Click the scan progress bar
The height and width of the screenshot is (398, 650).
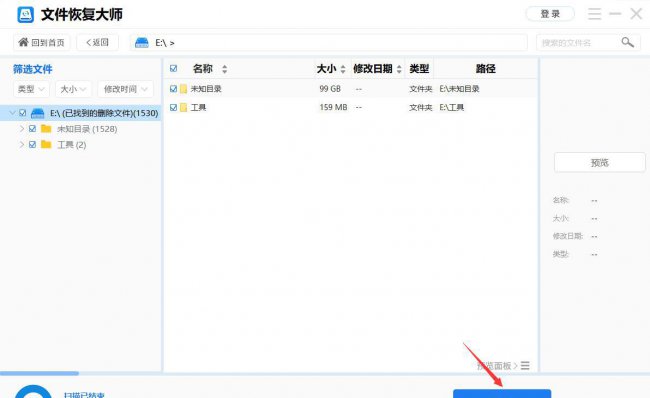click(x=39, y=374)
